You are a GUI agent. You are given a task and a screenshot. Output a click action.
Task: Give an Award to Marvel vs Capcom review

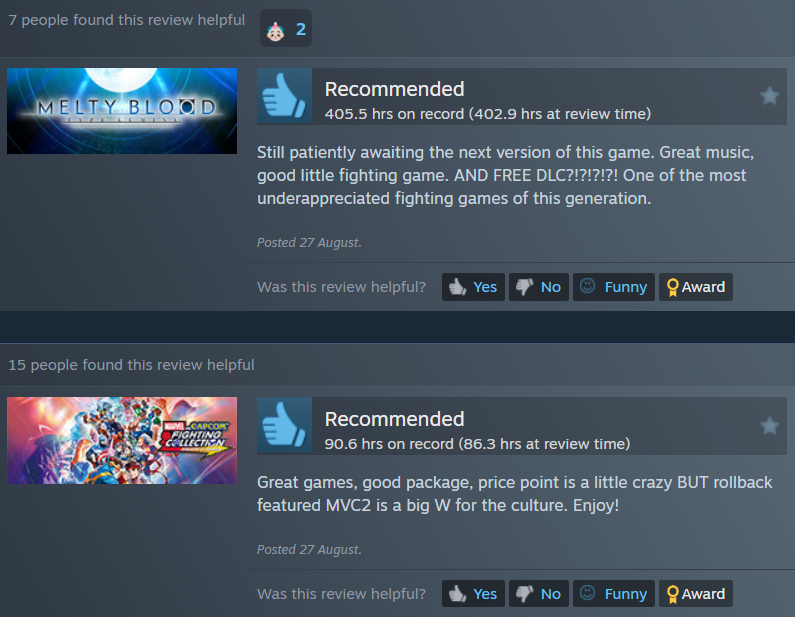point(696,593)
